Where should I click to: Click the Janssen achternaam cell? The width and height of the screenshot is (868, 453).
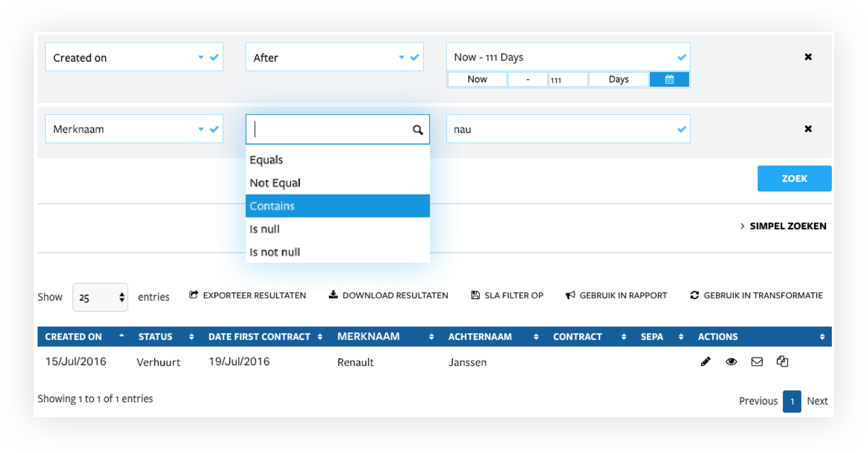click(x=467, y=362)
